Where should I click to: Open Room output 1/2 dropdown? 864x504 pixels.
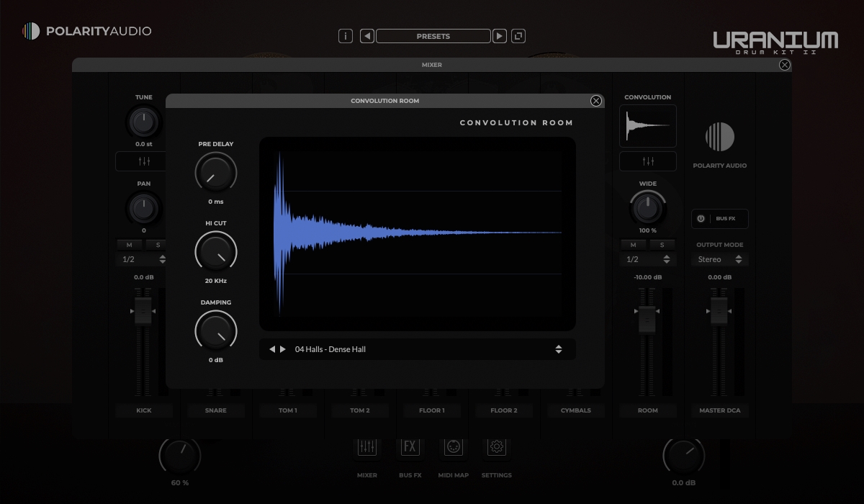(648, 259)
